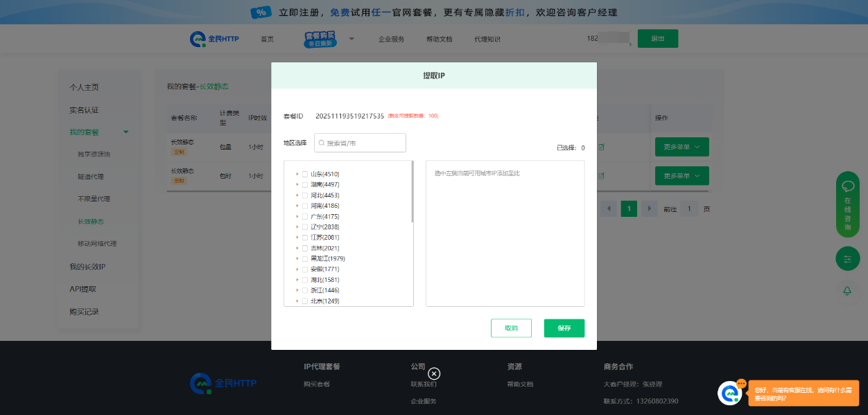Click the customer service avatar icon
Viewport: 868px width, 415px height.
point(729,393)
